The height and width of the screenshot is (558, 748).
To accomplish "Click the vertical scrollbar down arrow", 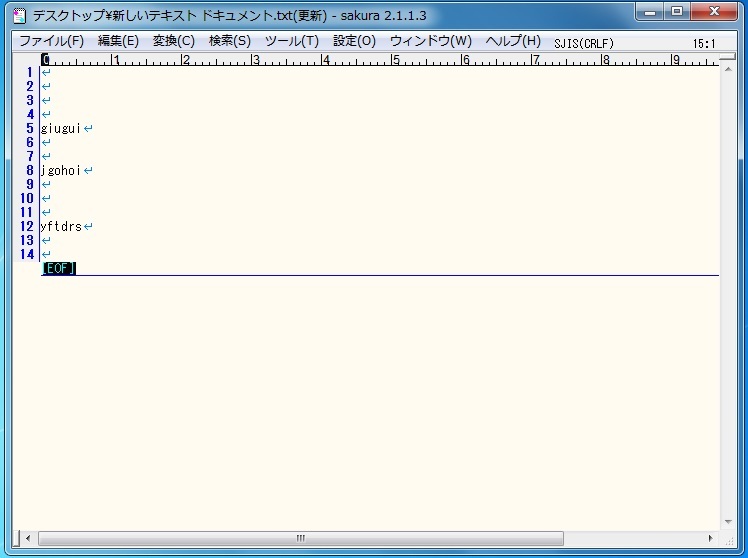I will (x=728, y=522).
